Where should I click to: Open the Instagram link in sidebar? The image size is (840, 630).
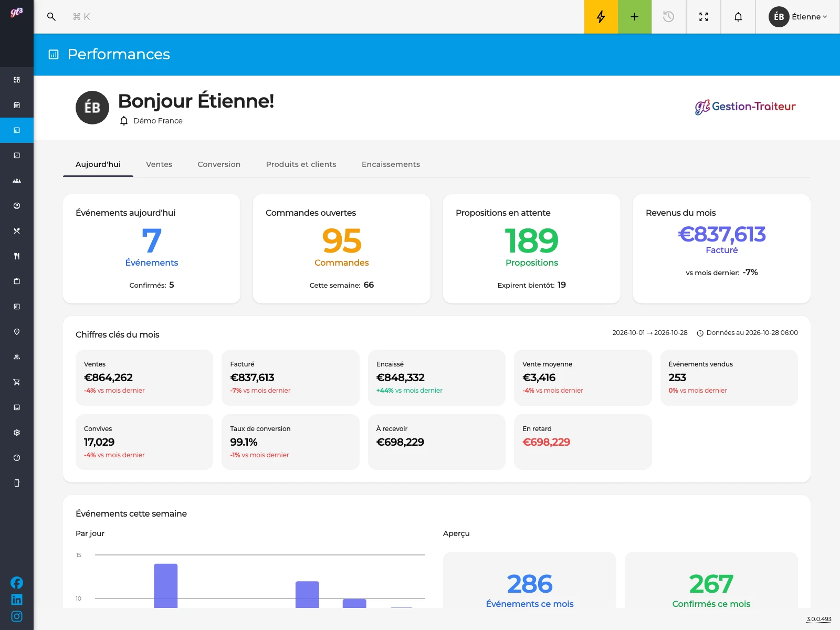[17, 616]
